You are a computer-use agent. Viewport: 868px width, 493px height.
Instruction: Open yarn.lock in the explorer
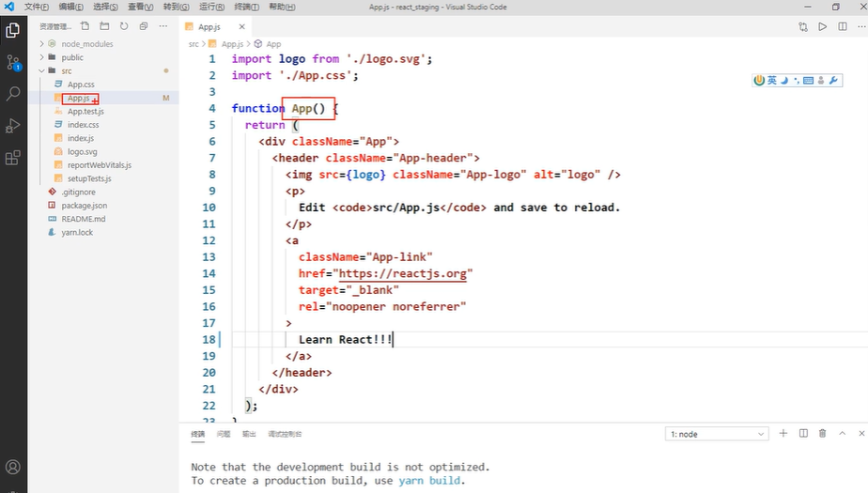(77, 232)
